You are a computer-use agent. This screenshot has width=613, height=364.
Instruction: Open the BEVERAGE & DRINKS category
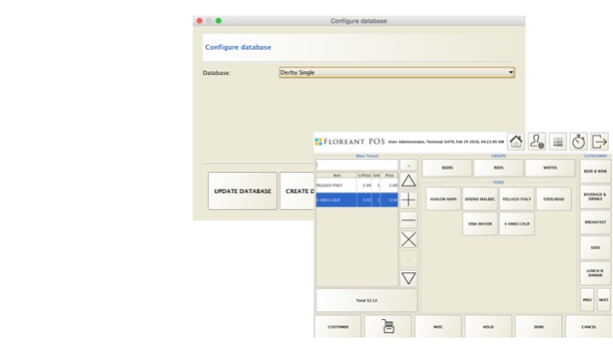click(595, 197)
